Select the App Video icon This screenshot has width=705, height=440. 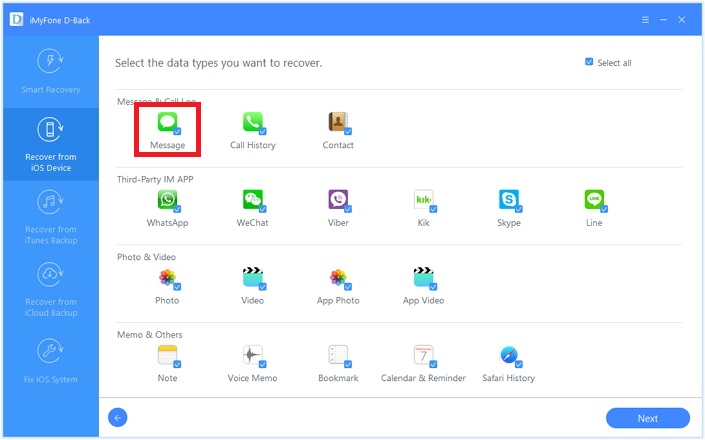(424, 277)
